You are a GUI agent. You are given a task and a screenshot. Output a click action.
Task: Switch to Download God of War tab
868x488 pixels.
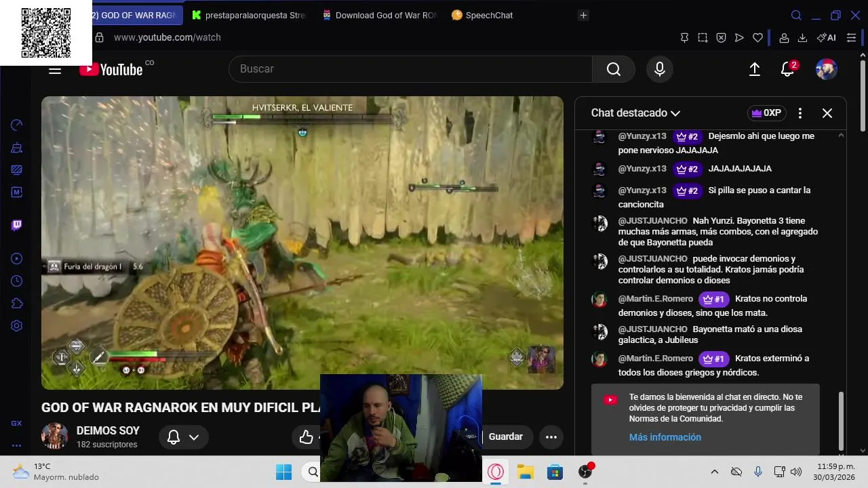click(x=379, y=15)
